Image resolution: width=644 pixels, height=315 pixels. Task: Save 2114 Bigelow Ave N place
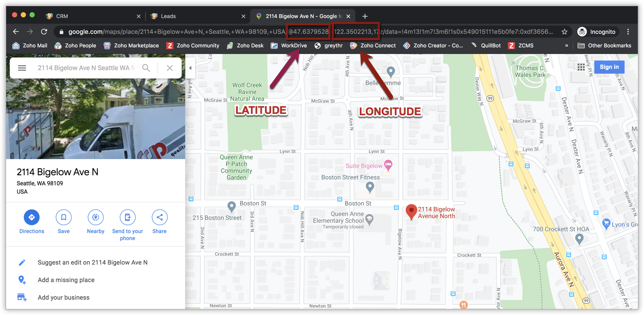(64, 217)
